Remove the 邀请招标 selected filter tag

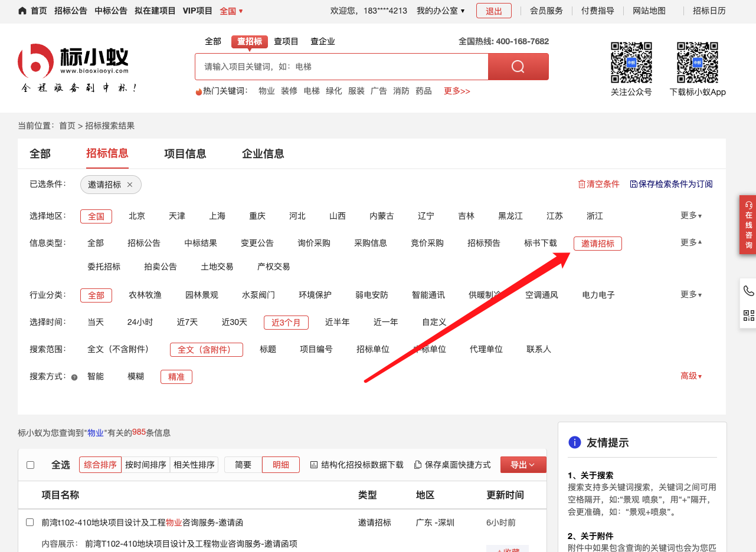[130, 185]
